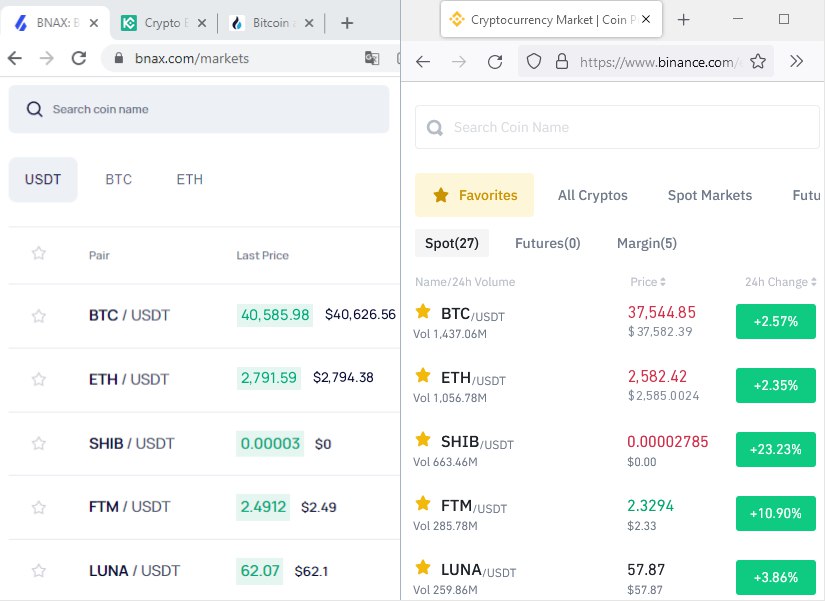The height and width of the screenshot is (601, 825).
Task: Open the Firefox tracking protection shield
Action: coord(534,62)
